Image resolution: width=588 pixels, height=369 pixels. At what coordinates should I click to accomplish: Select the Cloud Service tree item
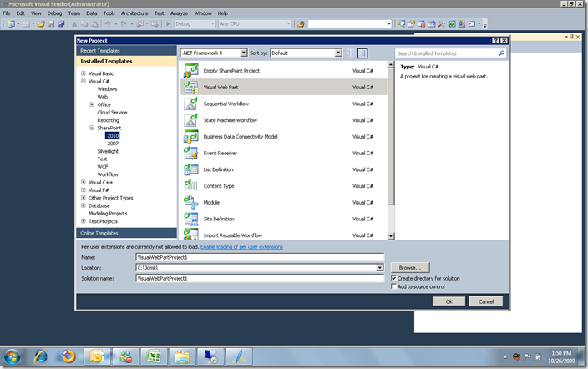pos(112,113)
